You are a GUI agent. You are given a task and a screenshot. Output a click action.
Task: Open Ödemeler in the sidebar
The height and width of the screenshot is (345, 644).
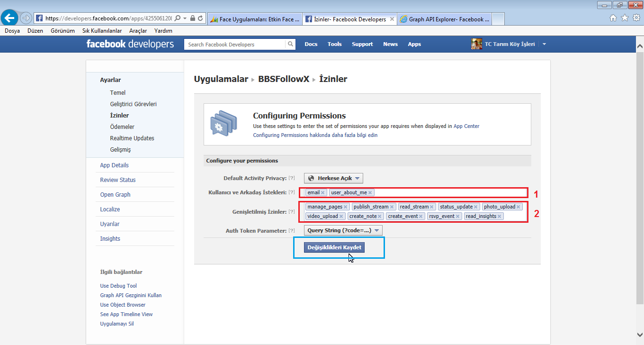pos(122,127)
